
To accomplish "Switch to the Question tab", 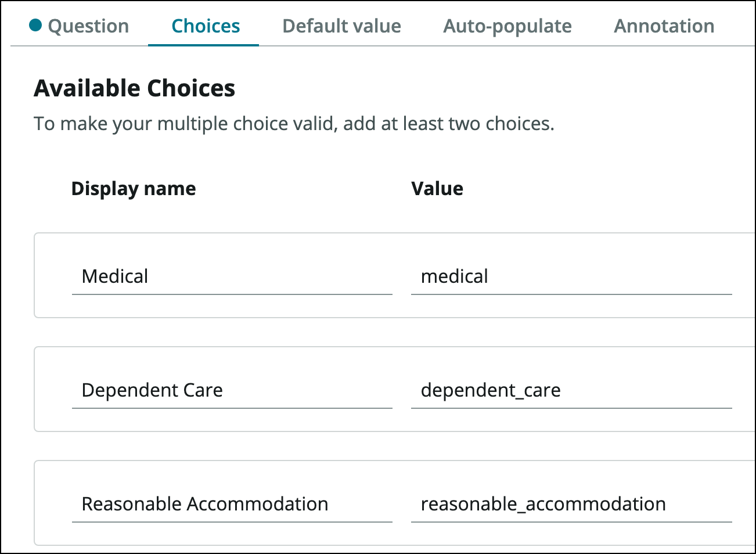I will coord(88,26).
